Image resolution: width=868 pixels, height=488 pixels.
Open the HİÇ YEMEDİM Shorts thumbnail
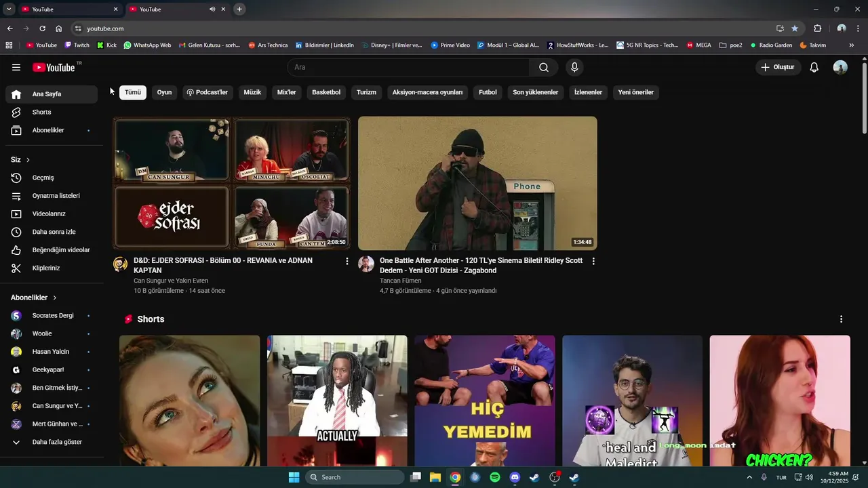click(485, 401)
